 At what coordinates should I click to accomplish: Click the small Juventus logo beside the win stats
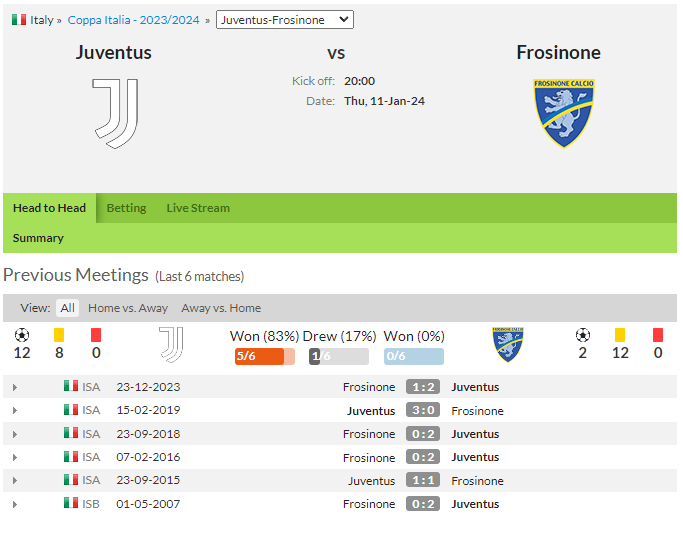171,345
